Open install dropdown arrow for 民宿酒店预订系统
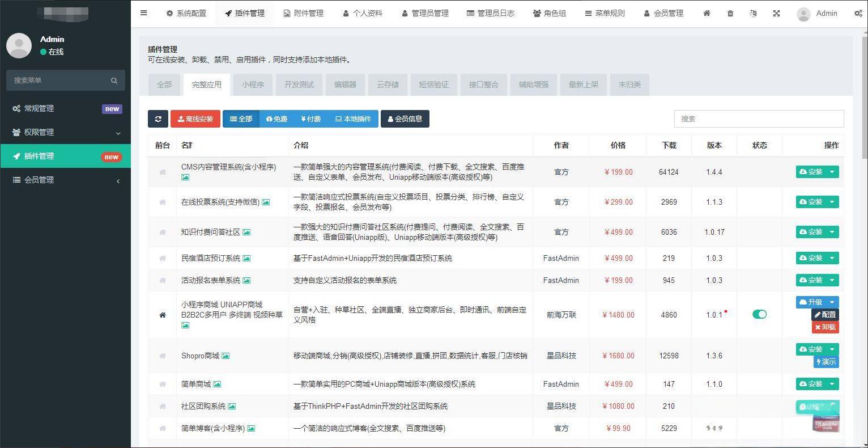This screenshot has height=448, width=868. point(832,258)
